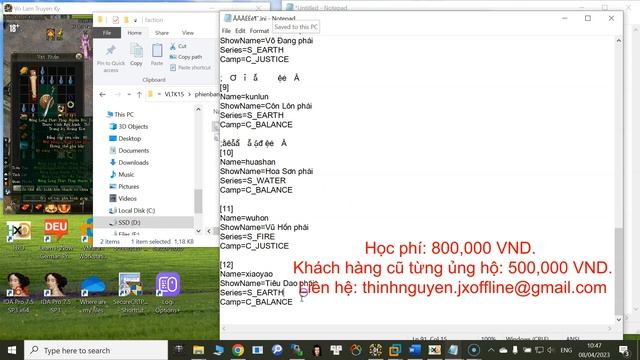
Task: Switch to the Share ribbon tab
Action: 162,33
